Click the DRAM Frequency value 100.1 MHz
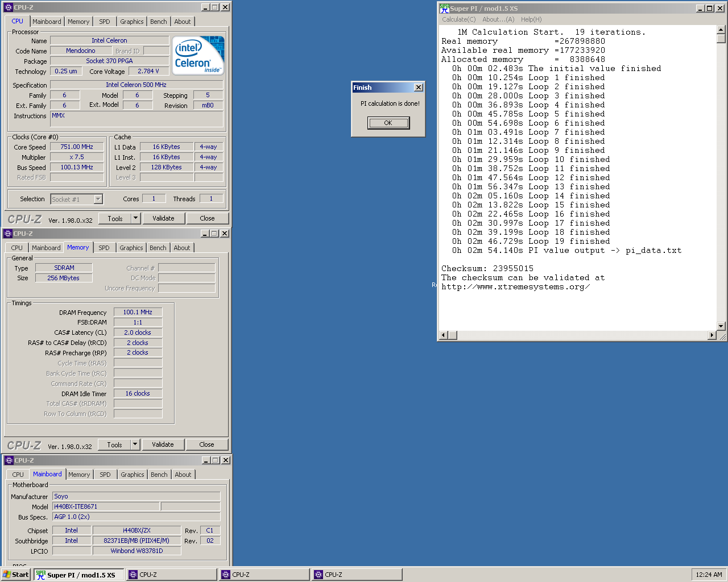The width and height of the screenshot is (728, 582). pos(138,312)
